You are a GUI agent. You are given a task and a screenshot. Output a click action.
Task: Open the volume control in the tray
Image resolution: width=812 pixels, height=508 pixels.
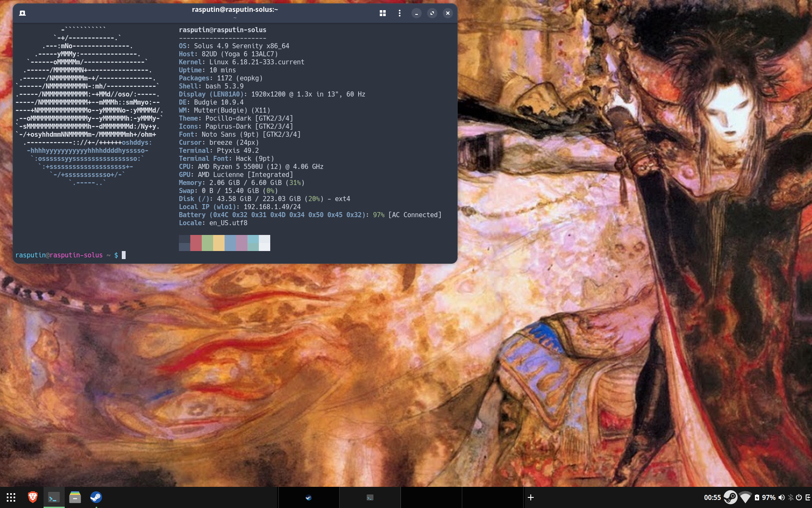click(782, 497)
